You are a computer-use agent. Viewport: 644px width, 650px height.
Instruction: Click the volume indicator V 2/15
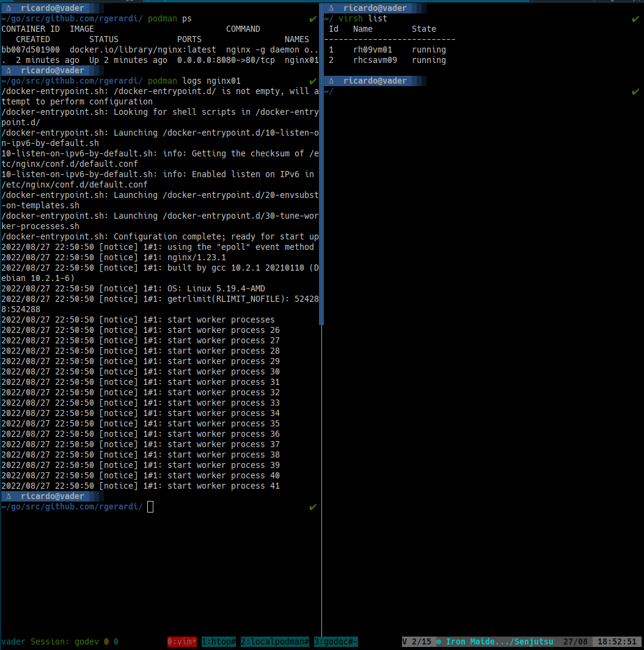(x=417, y=641)
